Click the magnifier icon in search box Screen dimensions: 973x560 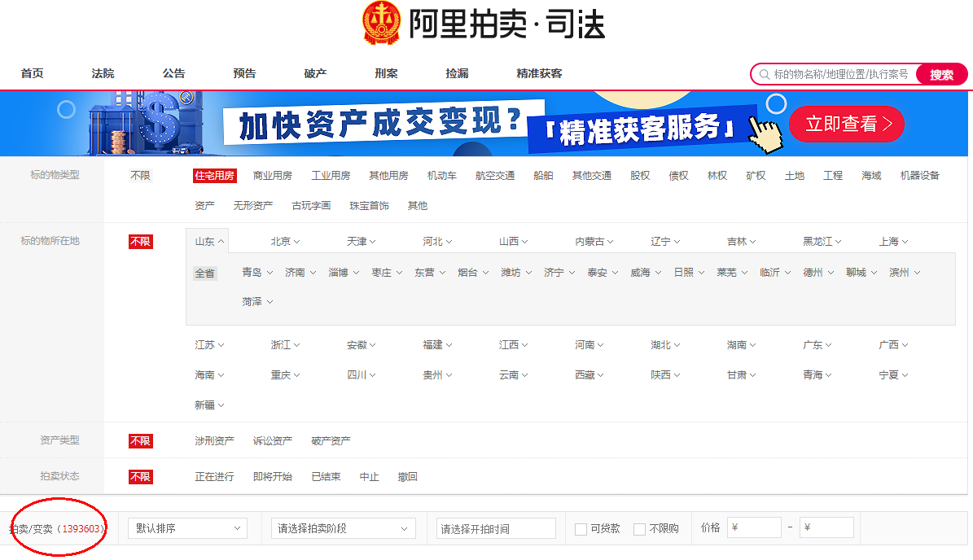[765, 74]
